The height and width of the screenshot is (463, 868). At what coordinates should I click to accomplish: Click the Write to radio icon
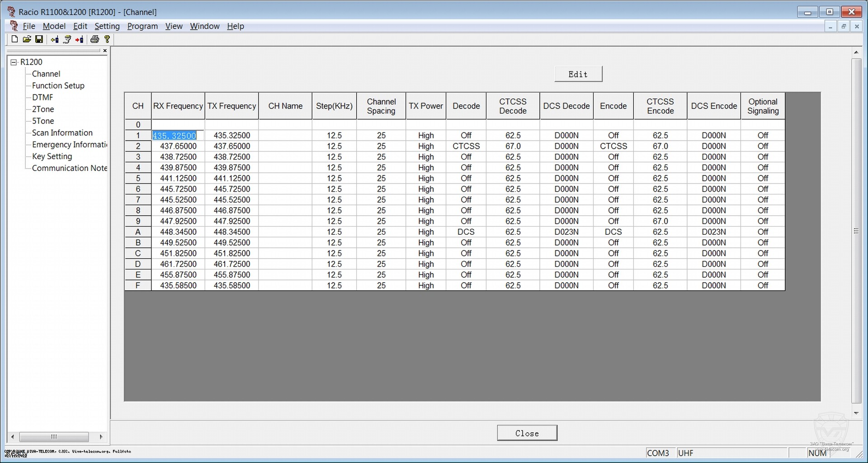[80, 39]
